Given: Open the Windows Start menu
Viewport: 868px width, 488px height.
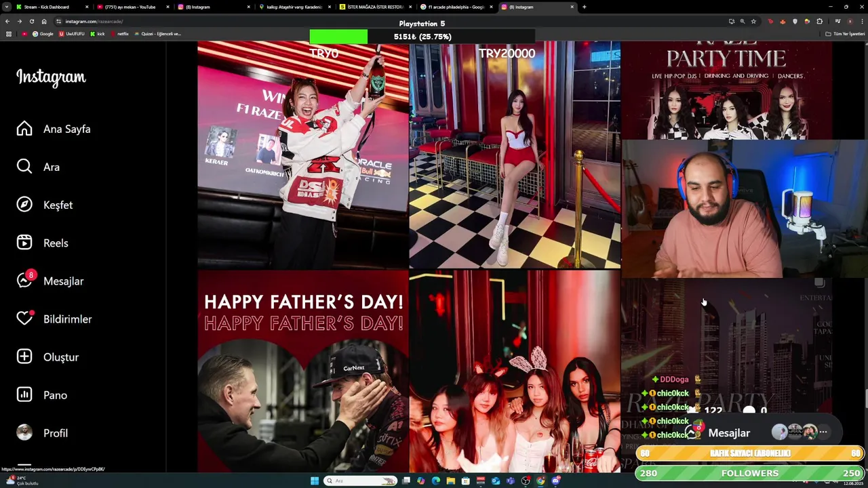Looking at the screenshot, I should 315,481.
